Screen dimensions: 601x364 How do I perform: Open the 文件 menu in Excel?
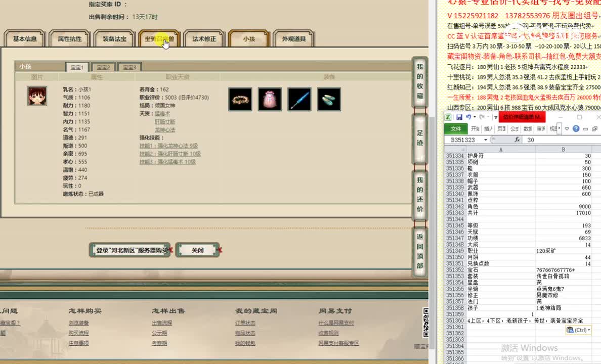coord(456,128)
